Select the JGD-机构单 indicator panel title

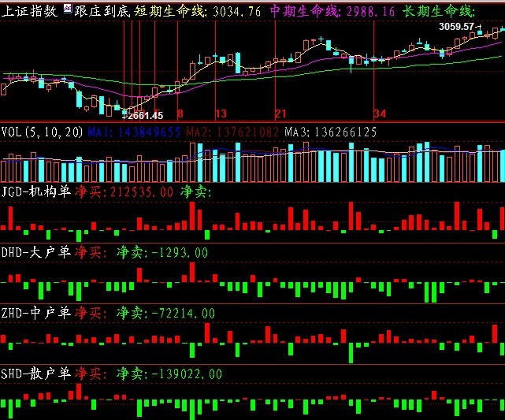coord(36,191)
